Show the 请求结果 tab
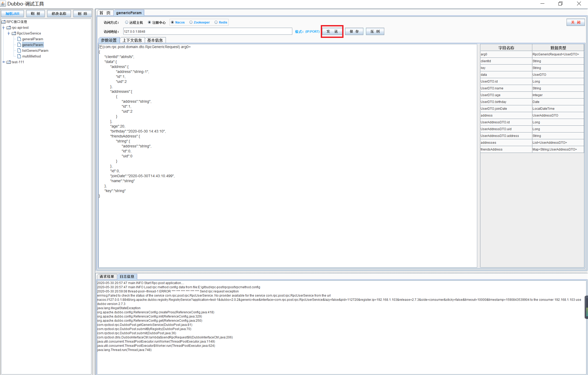Image resolution: width=588 pixels, height=375 pixels. [x=107, y=276]
